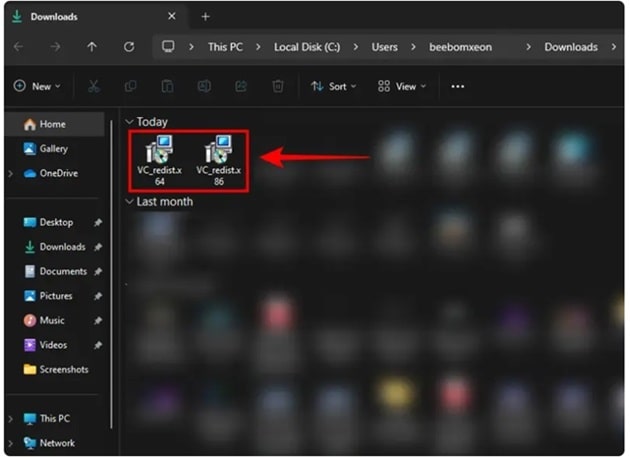Add a new tab with plus button
630x457 pixels.
tap(206, 17)
